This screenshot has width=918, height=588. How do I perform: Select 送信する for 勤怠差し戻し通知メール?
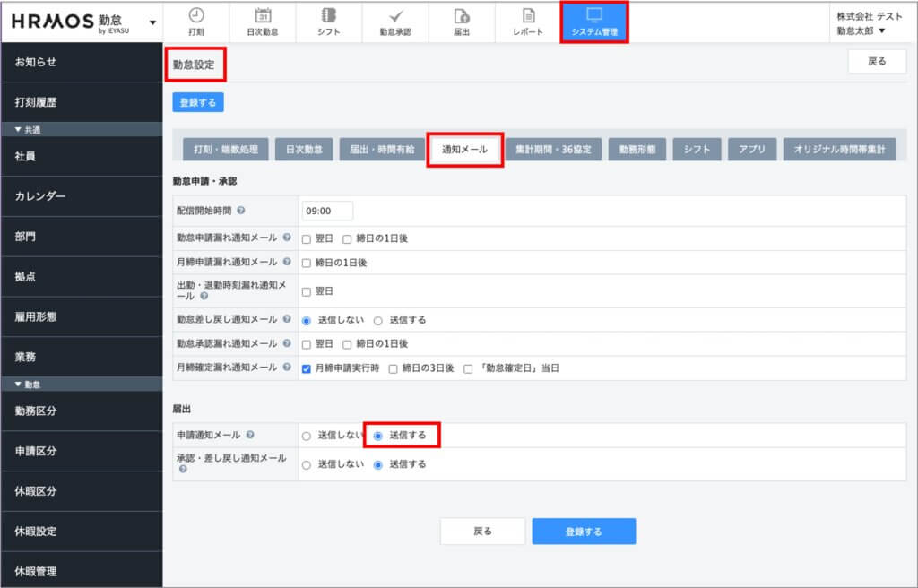click(377, 319)
